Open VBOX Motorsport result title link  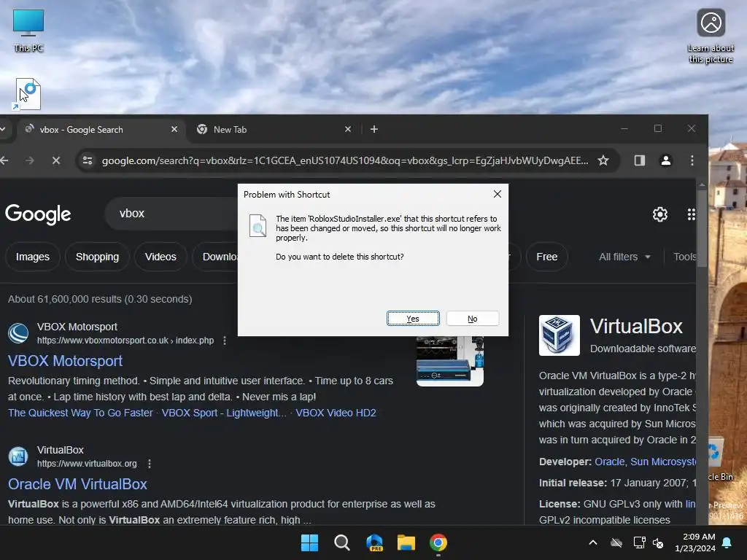tap(65, 361)
